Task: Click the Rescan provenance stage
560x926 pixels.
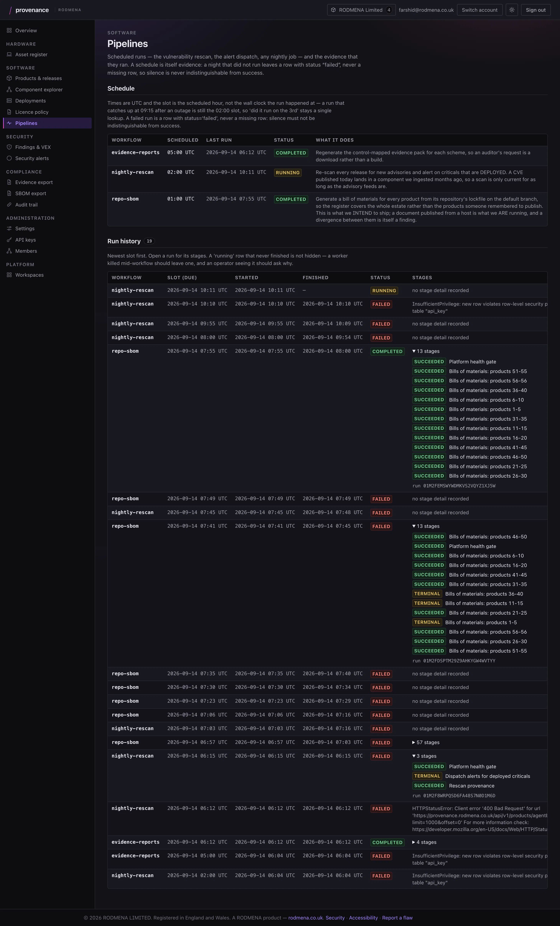Action: click(x=453, y=786)
